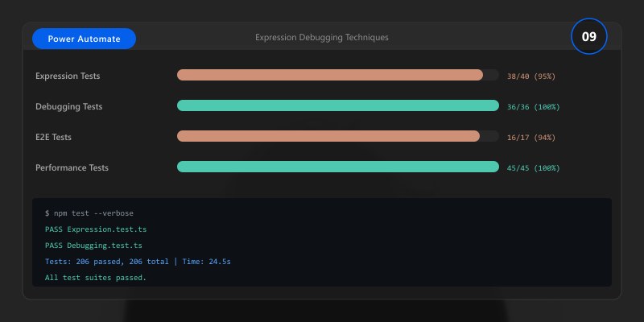Click the Expression Tests progress bar

[x=337, y=75]
